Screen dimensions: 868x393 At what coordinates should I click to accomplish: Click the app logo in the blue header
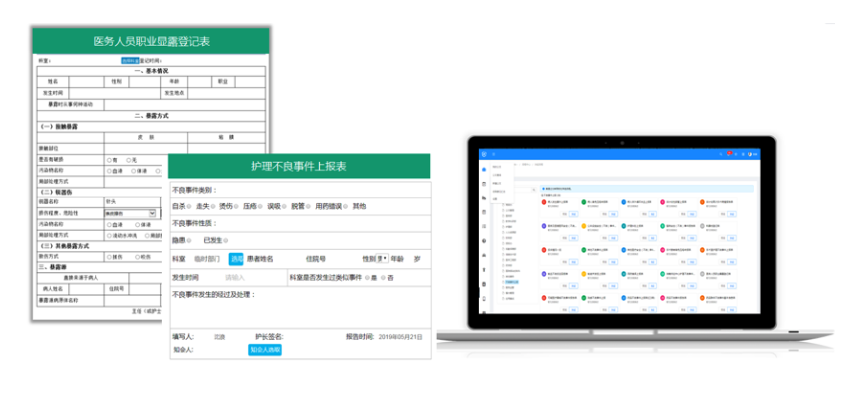[484, 154]
